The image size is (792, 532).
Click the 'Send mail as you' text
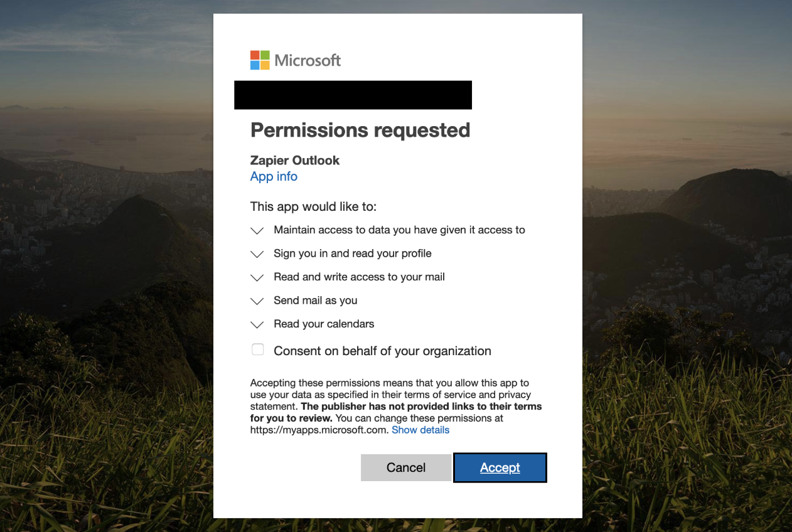316,301
